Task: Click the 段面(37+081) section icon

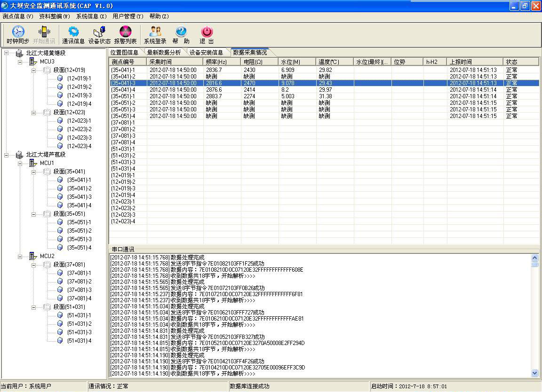Action: (47, 265)
